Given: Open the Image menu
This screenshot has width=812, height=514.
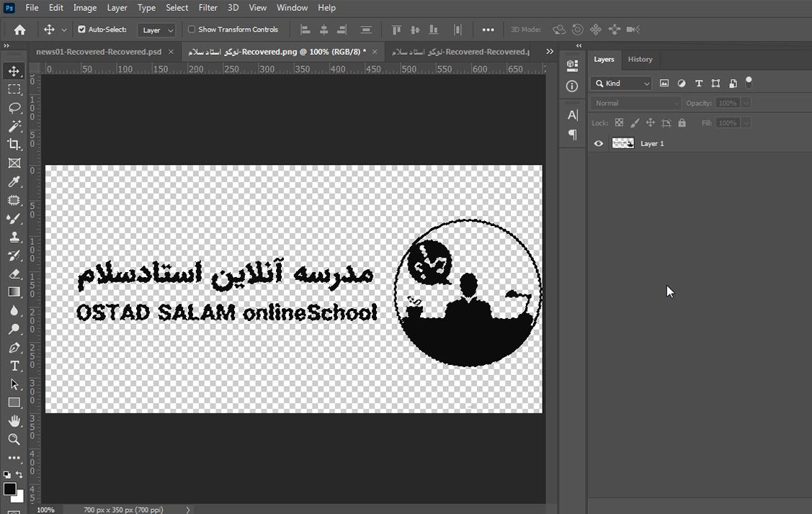Looking at the screenshot, I should pos(85,8).
